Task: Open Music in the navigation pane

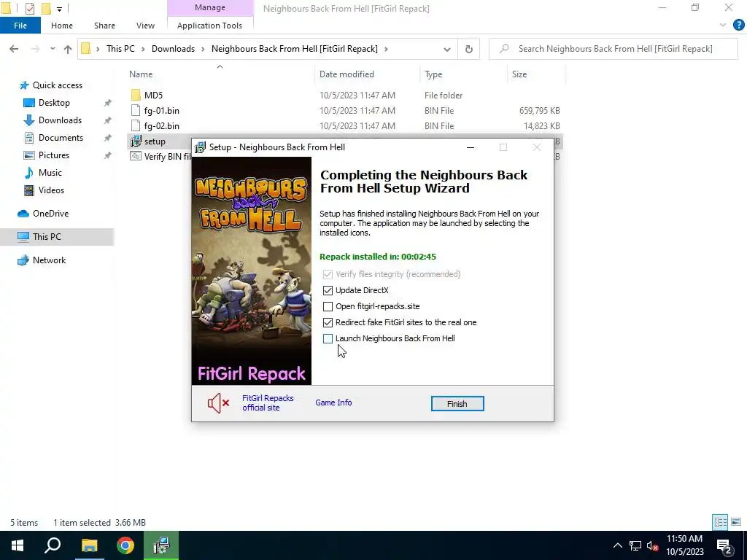Action: click(50, 172)
